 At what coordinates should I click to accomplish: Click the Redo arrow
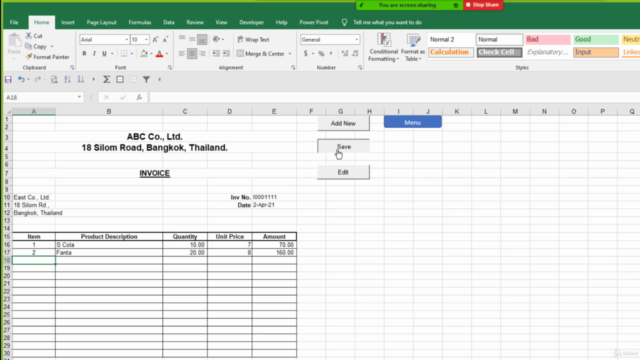pyautogui.click(x=37, y=79)
